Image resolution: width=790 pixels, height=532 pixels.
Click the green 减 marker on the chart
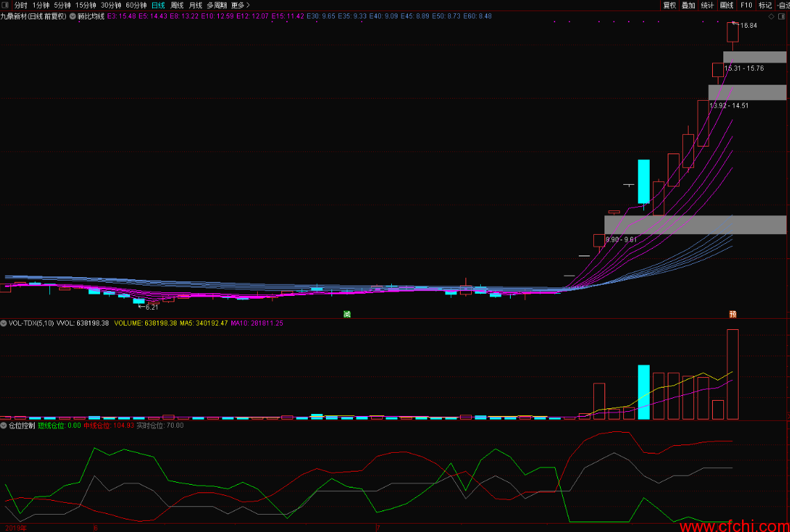click(x=347, y=315)
